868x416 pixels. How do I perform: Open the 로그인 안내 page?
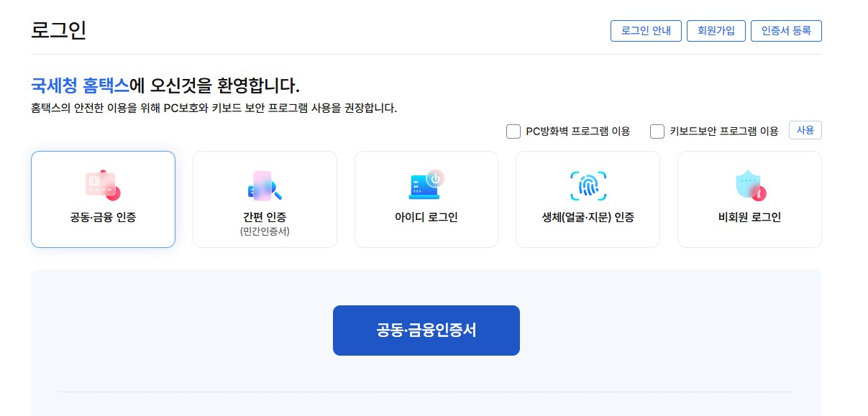coord(645,31)
